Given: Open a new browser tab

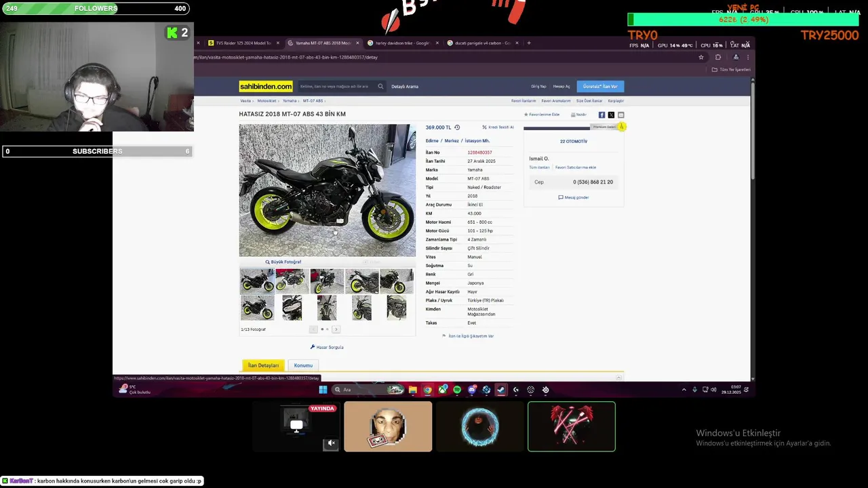Looking at the screenshot, I should tap(529, 43).
